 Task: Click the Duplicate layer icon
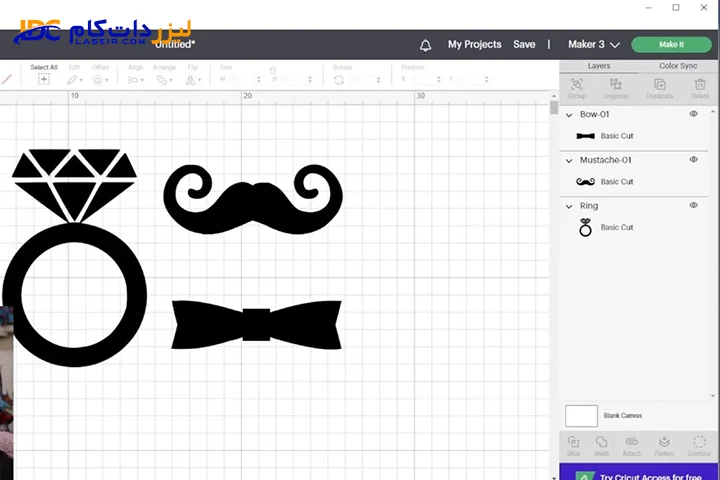pos(658,85)
